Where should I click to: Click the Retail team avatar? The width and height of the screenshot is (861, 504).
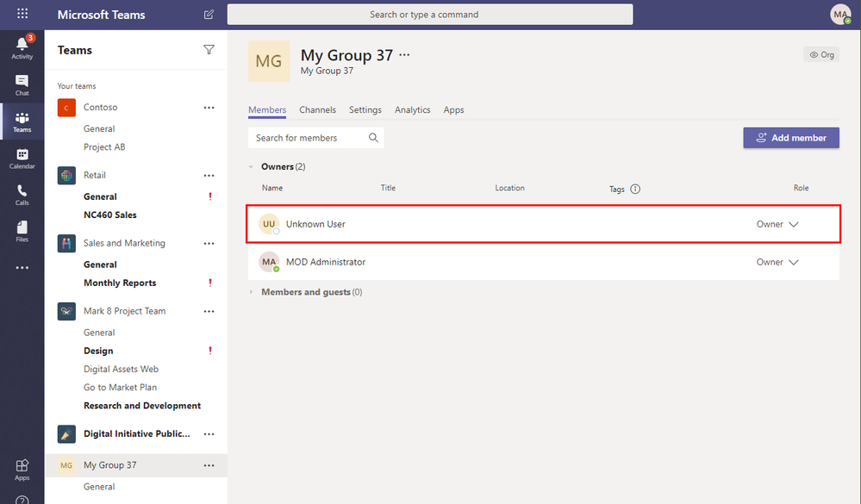(x=66, y=176)
